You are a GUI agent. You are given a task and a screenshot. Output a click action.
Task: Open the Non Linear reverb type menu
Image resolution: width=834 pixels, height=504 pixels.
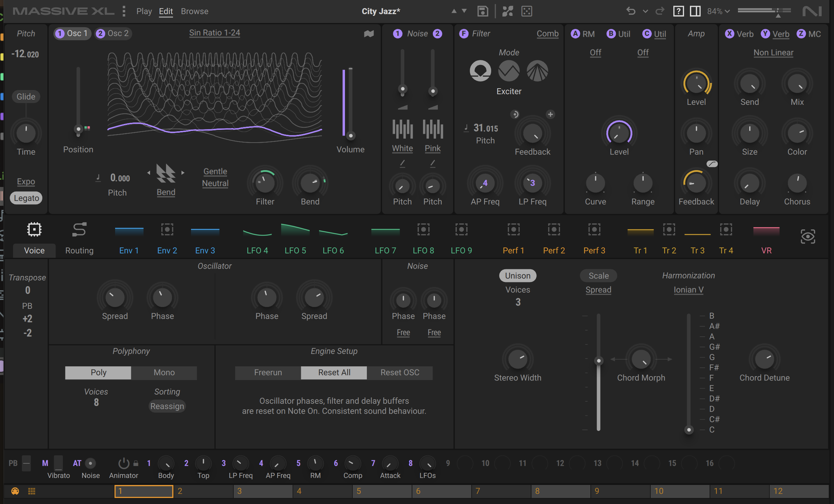[773, 53]
